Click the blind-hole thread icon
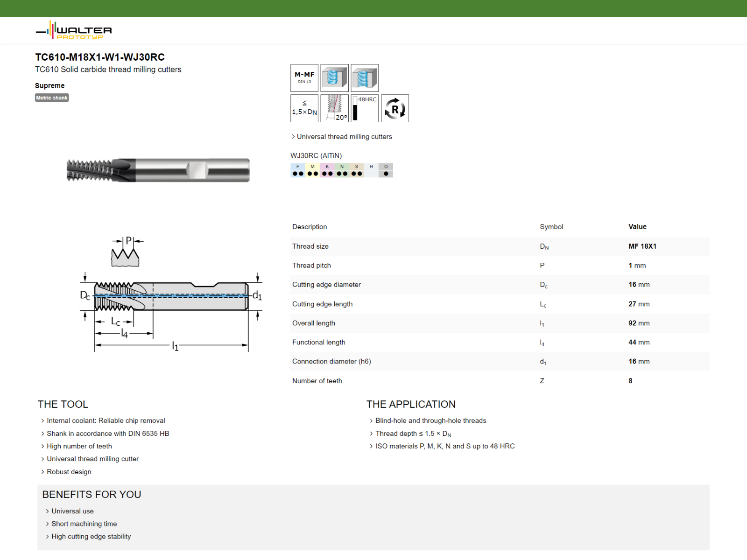The height and width of the screenshot is (560, 747). click(334, 78)
